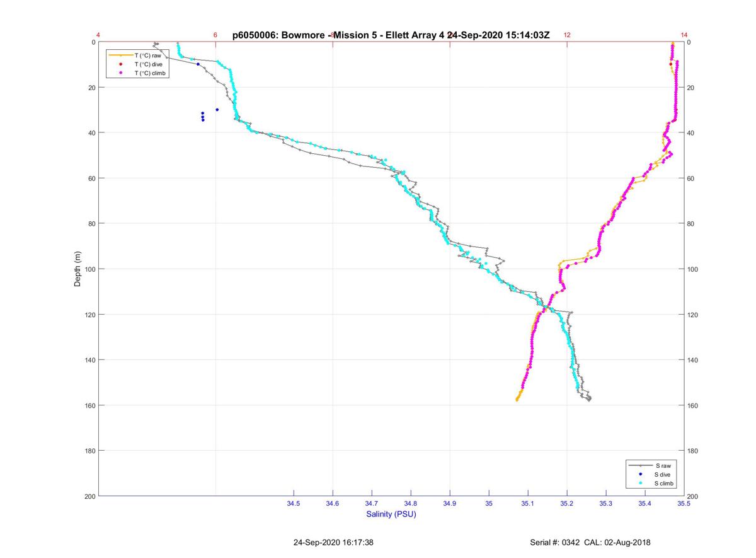The height and width of the screenshot is (558, 756).
Task: Click depth tick 160 on left axis
Action: (x=89, y=405)
